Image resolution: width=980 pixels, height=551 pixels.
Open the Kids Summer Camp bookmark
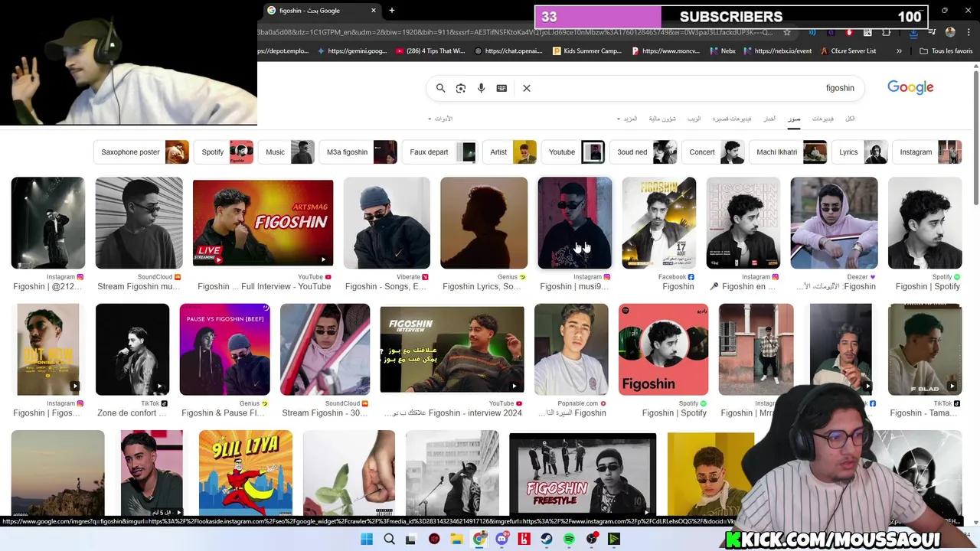click(x=587, y=51)
